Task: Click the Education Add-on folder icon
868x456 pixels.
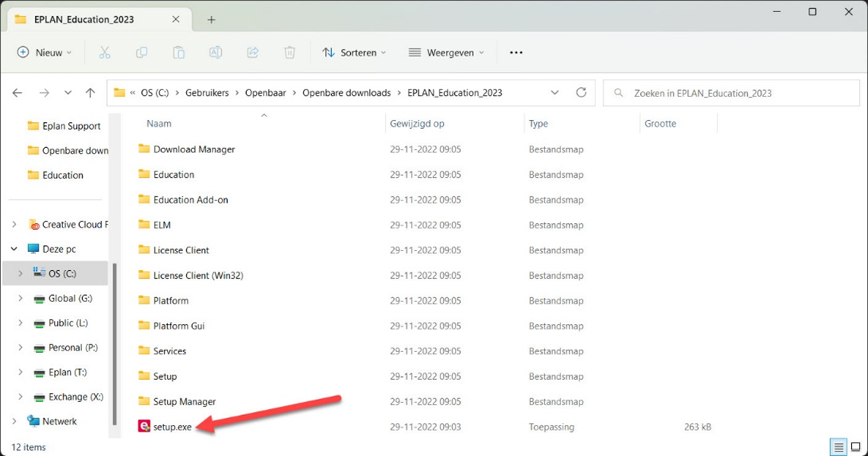Action: pos(144,200)
